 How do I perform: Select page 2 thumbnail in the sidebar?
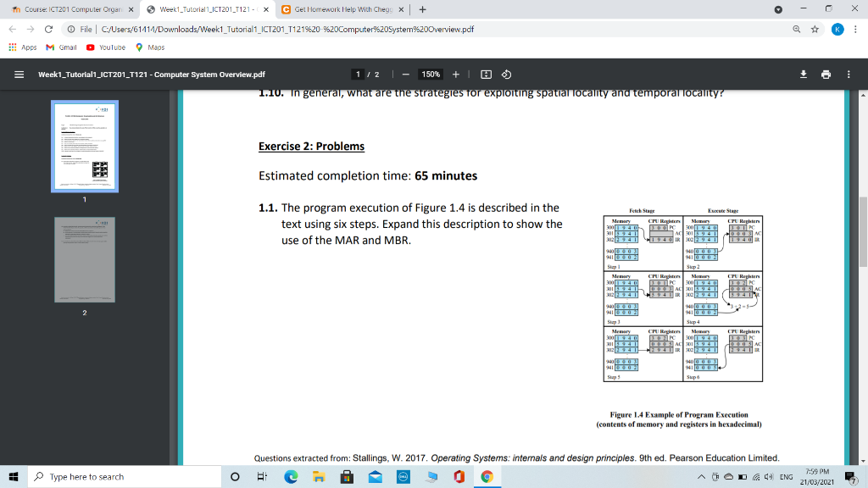click(85, 258)
